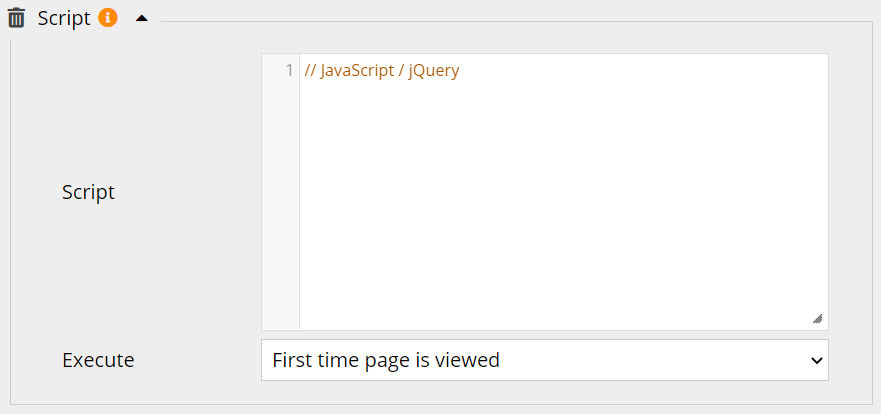The image size is (881, 414).
Task: Click the empty gutter below line number 1
Action: pyautogui.click(x=280, y=200)
